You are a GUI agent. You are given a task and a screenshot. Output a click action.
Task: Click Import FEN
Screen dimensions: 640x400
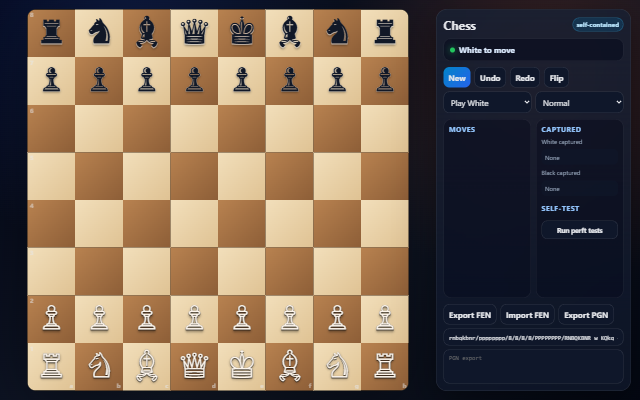tap(527, 315)
